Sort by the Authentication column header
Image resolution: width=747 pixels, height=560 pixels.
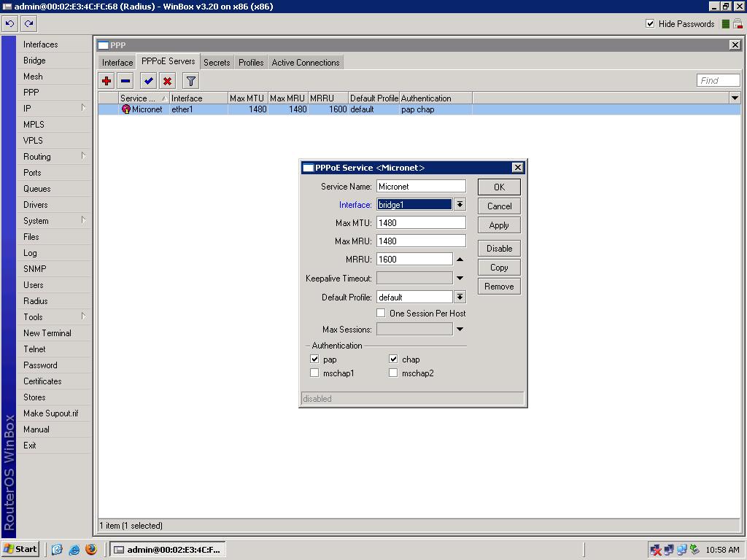click(436, 98)
